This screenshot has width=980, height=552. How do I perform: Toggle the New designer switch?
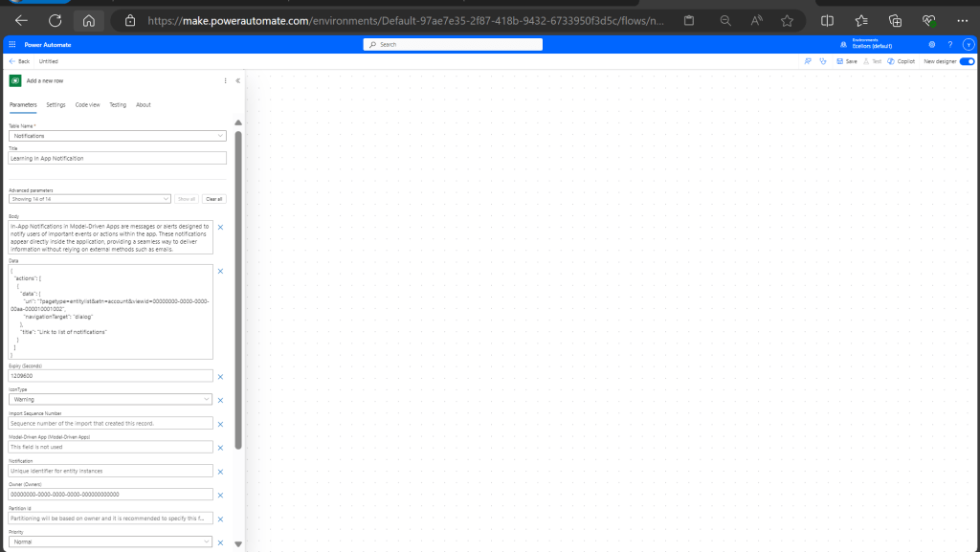coord(967,61)
